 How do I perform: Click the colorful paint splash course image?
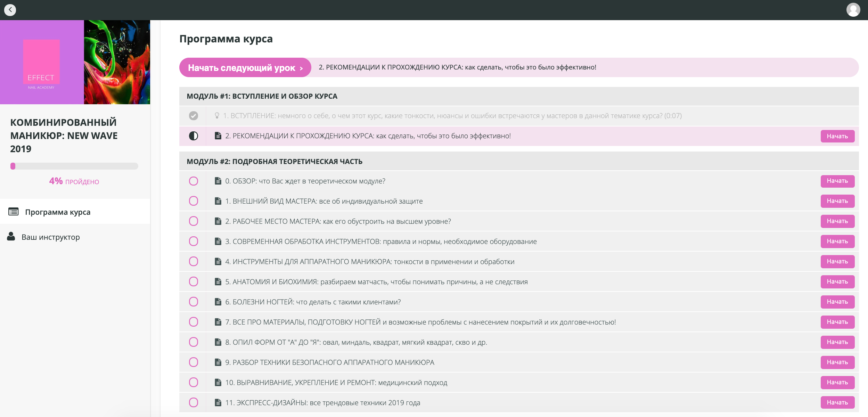click(117, 62)
